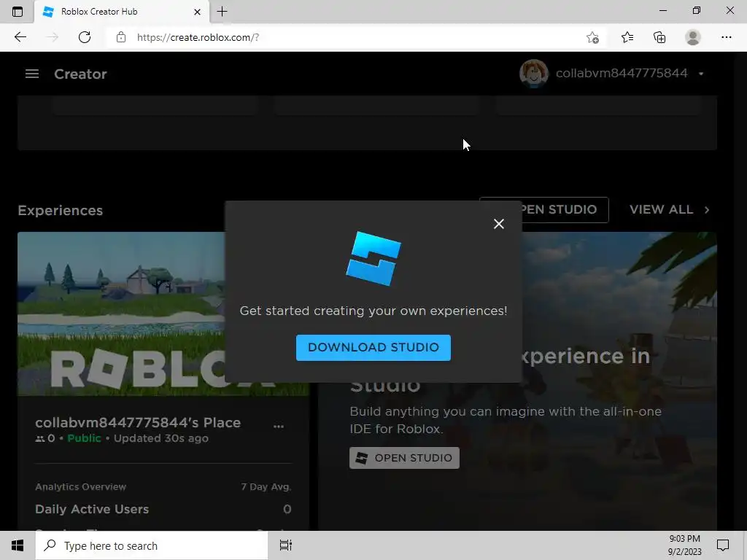The height and width of the screenshot is (560, 747).
Task: Open the collabvm8447775844 account dropdown arrow
Action: click(701, 74)
